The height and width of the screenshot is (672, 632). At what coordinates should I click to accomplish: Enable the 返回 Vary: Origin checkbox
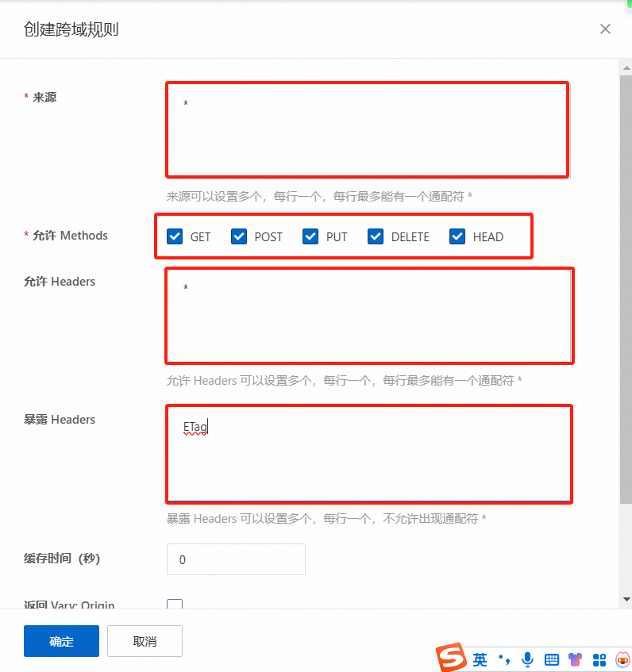click(175, 604)
